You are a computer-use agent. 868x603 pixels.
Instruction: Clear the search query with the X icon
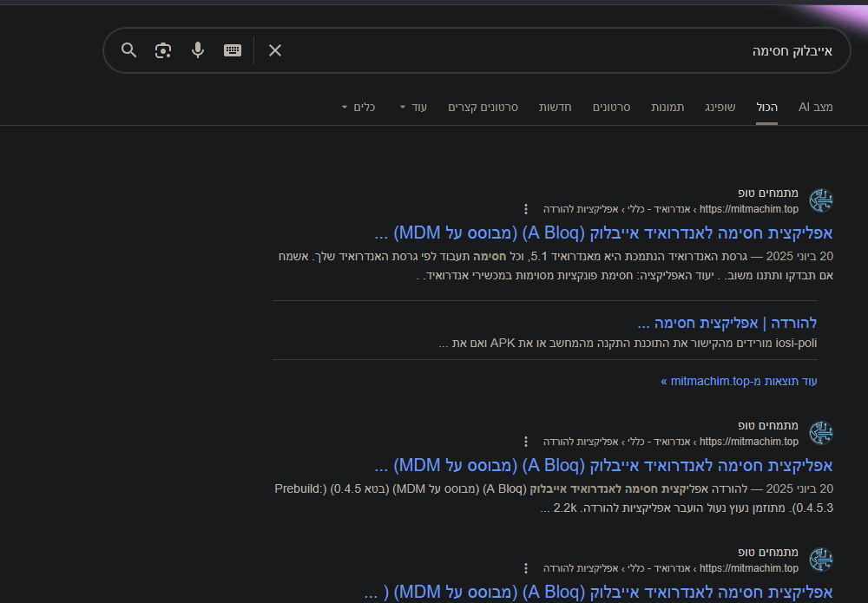click(x=274, y=51)
